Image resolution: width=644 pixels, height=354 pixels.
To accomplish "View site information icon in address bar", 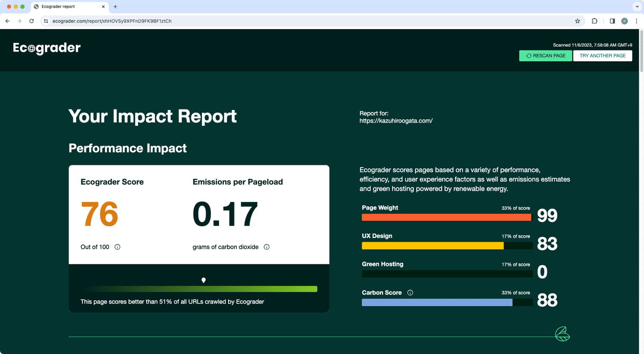I will click(x=47, y=21).
